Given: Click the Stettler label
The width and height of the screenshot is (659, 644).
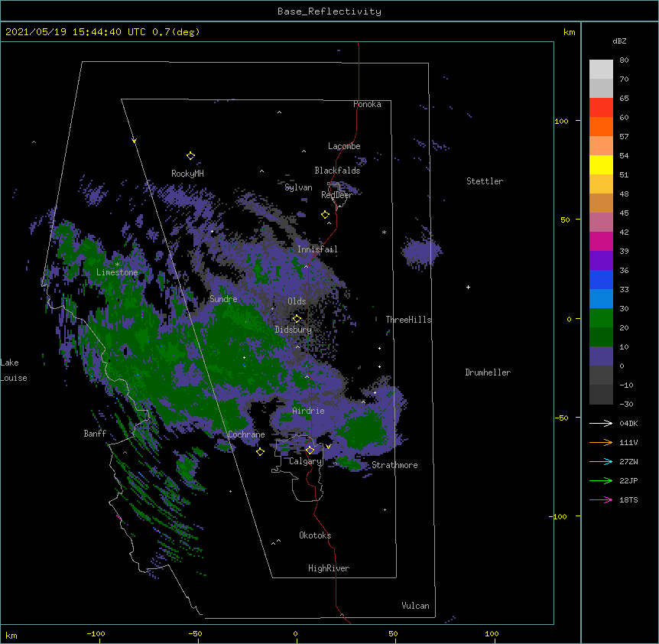Looking at the screenshot, I should click(x=485, y=181).
